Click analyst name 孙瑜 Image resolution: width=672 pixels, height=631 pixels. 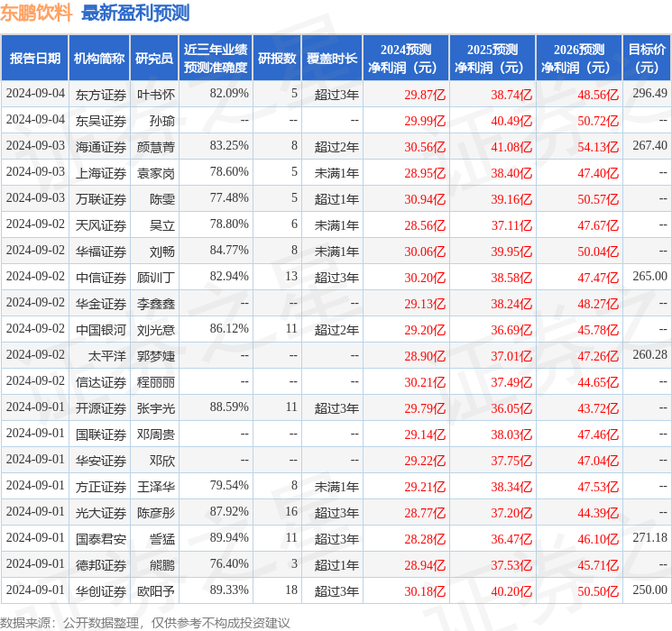point(162,121)
